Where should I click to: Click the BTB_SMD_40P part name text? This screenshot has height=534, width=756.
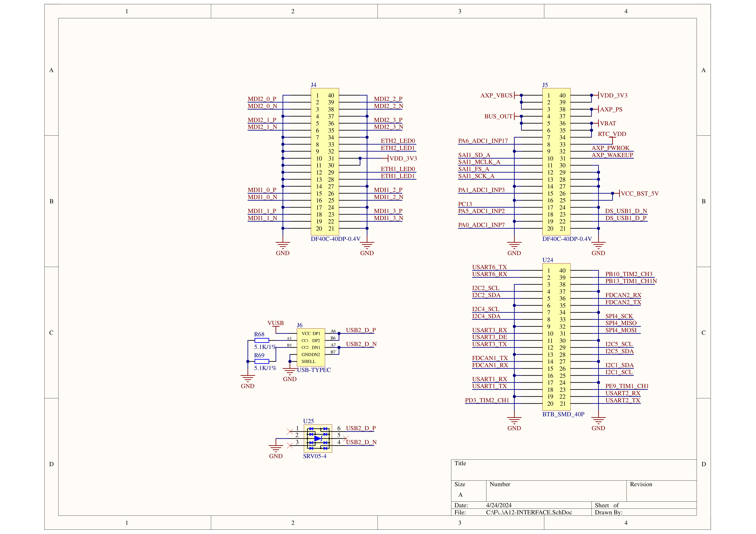[563, 414]
